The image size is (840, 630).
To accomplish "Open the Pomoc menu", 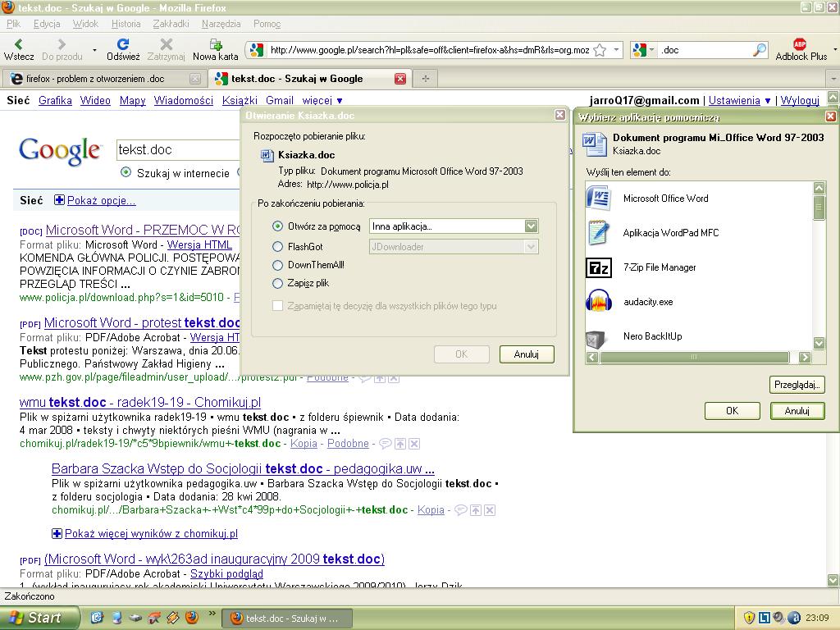I will click(267, 24).
